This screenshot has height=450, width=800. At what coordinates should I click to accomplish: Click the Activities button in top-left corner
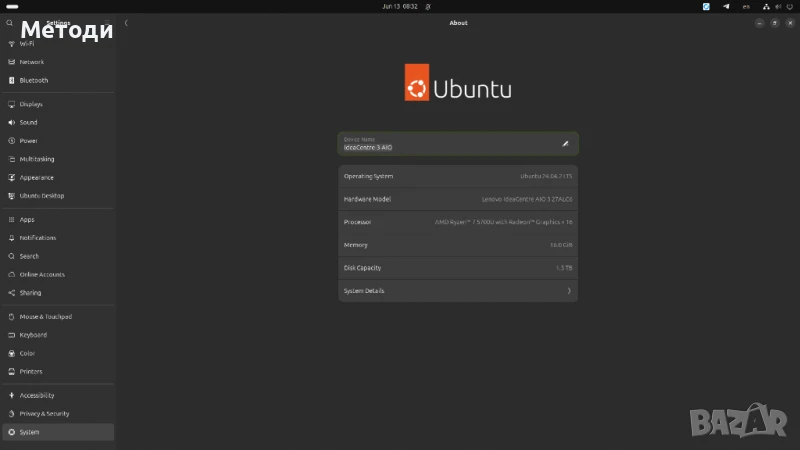(12, 6)
